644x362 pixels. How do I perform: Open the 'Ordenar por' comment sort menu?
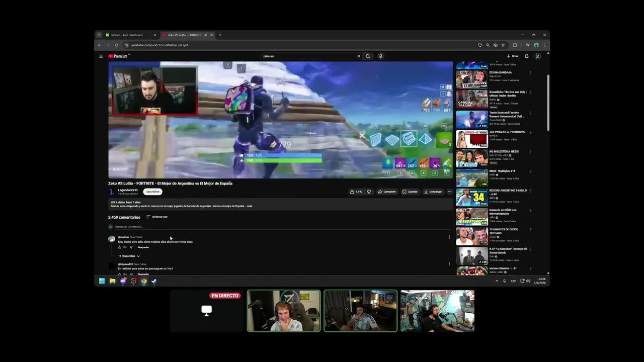pos(157,217)
